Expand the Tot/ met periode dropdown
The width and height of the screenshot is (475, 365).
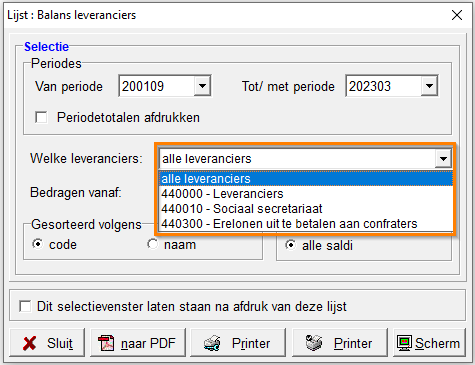[429, 86]
